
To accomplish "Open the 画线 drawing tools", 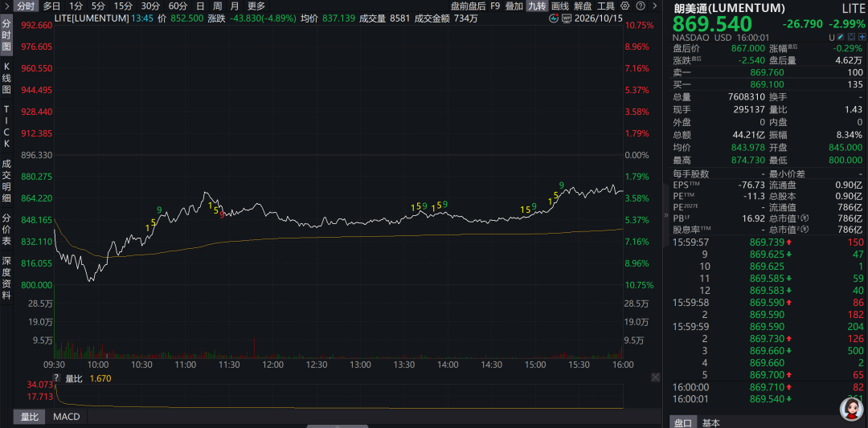I will pyautogui.click(x=560, y=6).
